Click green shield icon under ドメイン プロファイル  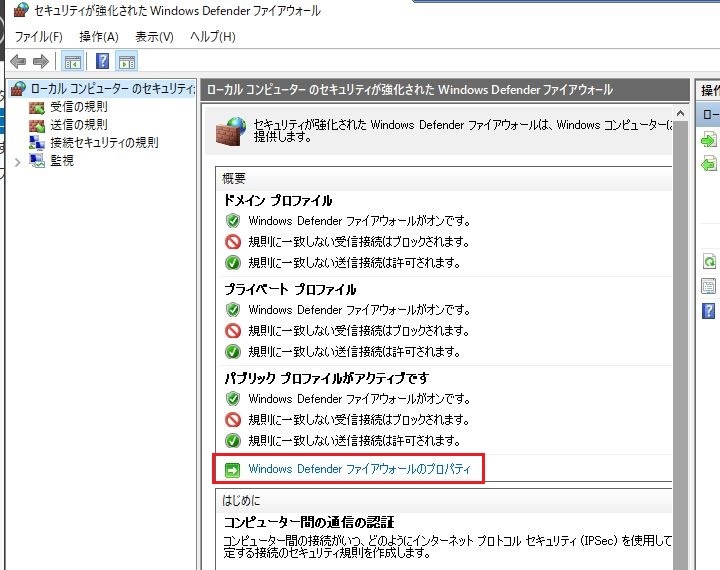pos(233,221)
